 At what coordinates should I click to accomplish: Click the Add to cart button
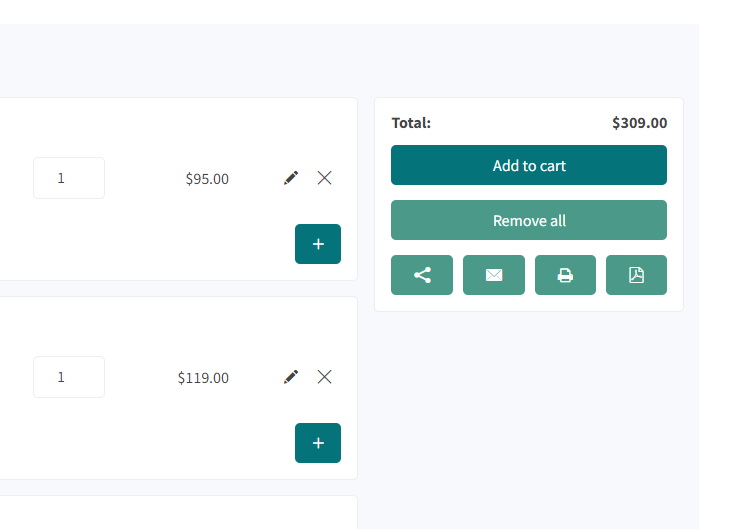pos(529,165)
